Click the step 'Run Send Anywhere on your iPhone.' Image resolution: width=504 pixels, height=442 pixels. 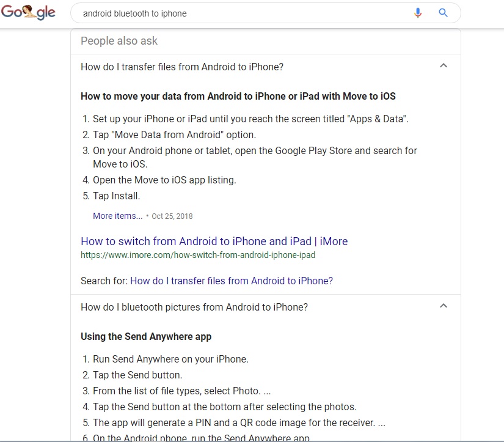tap(170, 359)
